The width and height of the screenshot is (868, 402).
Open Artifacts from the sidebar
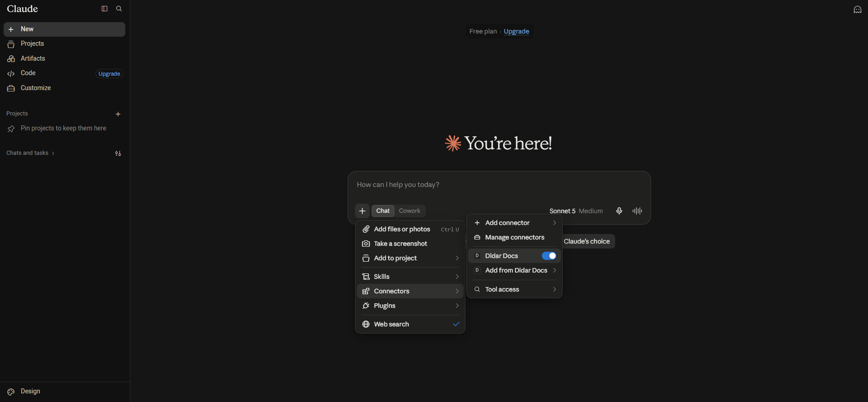64,58
